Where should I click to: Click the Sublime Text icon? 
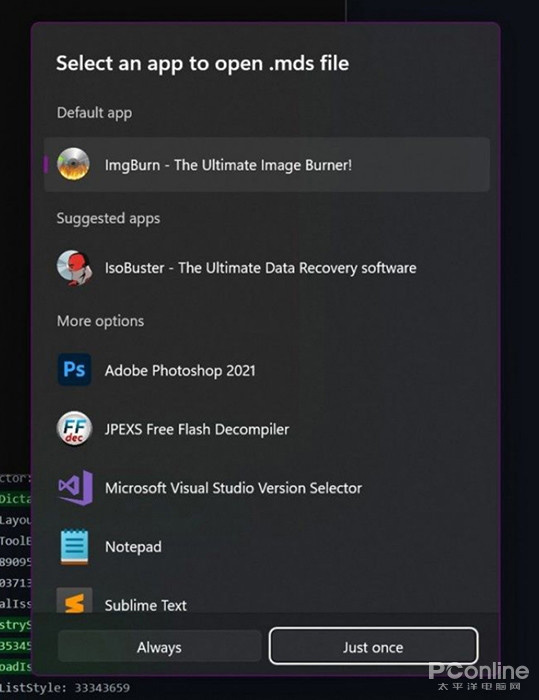(x=74, y=600)
